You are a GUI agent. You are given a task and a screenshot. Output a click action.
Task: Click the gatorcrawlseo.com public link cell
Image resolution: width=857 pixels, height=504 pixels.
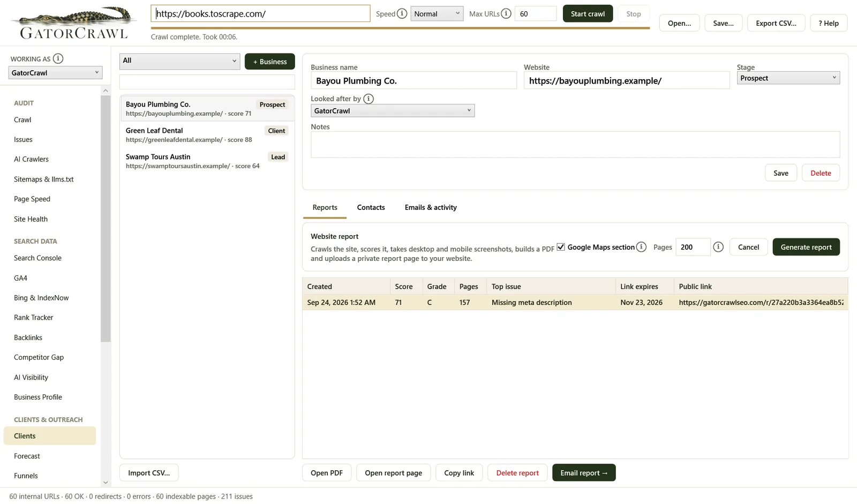[x=761, y=303]
